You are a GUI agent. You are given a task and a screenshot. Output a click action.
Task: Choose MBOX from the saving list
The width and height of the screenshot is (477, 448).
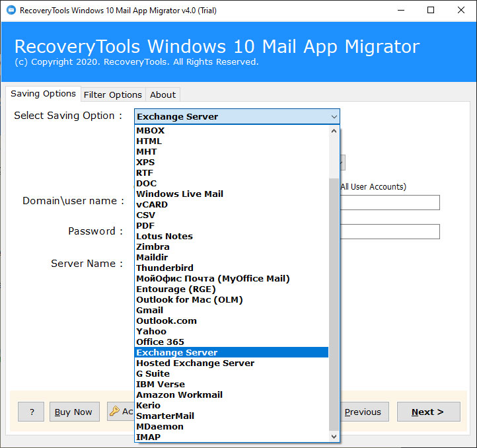point(231,131)
